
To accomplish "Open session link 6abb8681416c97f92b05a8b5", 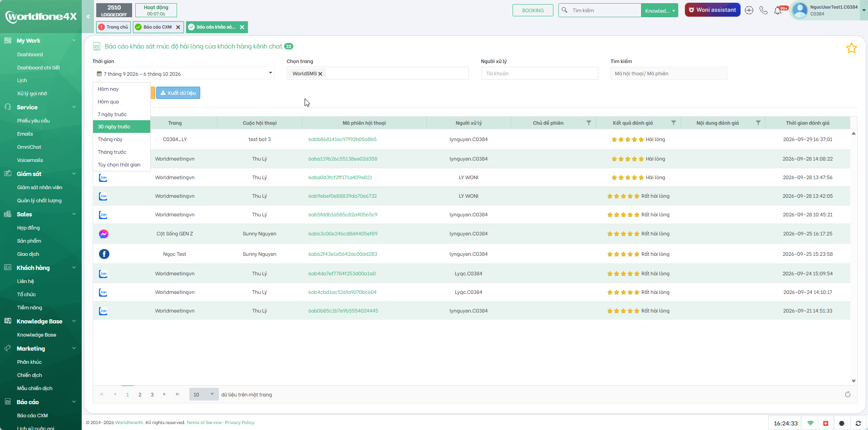I will point(342,139).
